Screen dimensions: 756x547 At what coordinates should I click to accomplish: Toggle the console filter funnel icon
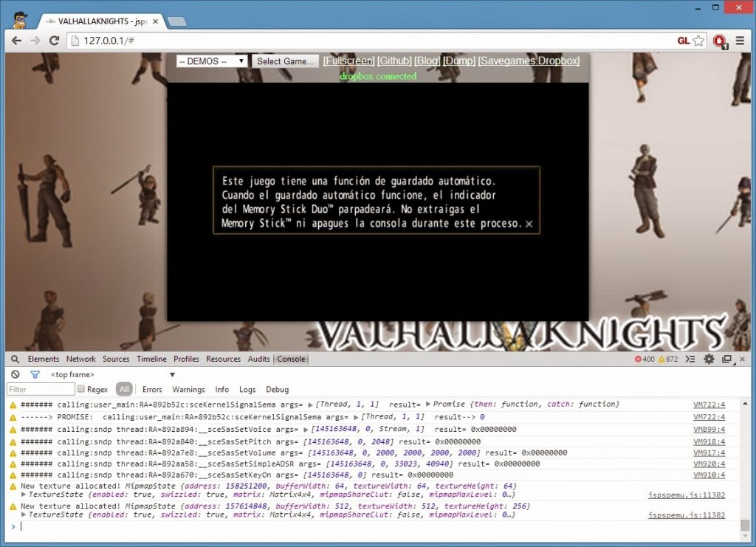34,375
